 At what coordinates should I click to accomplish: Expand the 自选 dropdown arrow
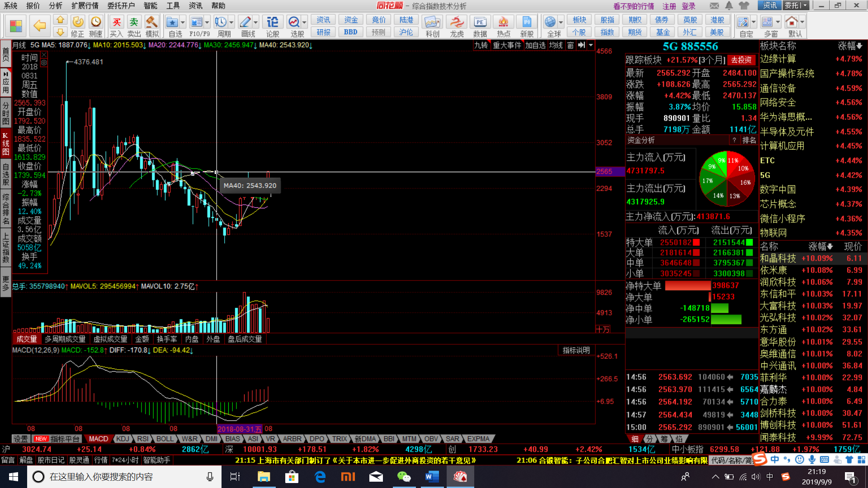click(x=183, y=22)
